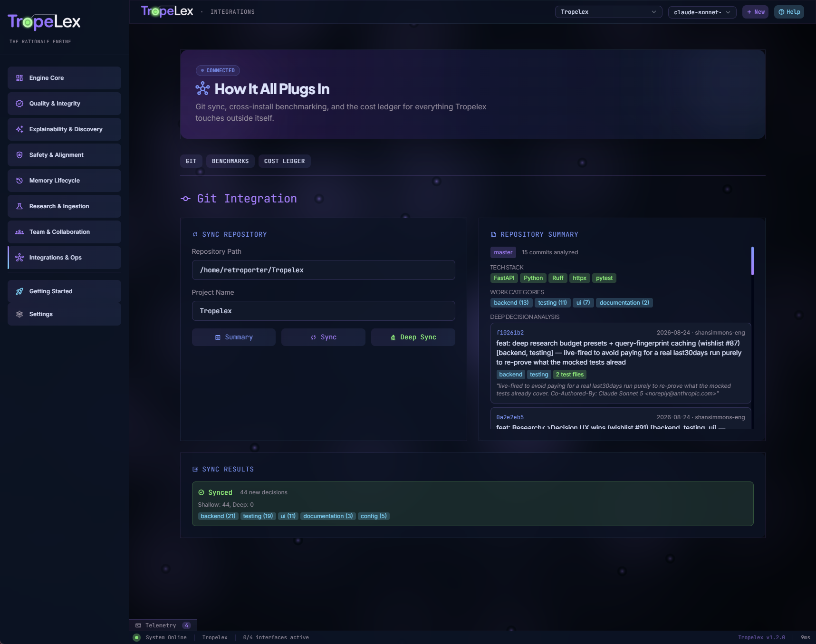Click the FastAPI tech stack tag

[504, 278]
